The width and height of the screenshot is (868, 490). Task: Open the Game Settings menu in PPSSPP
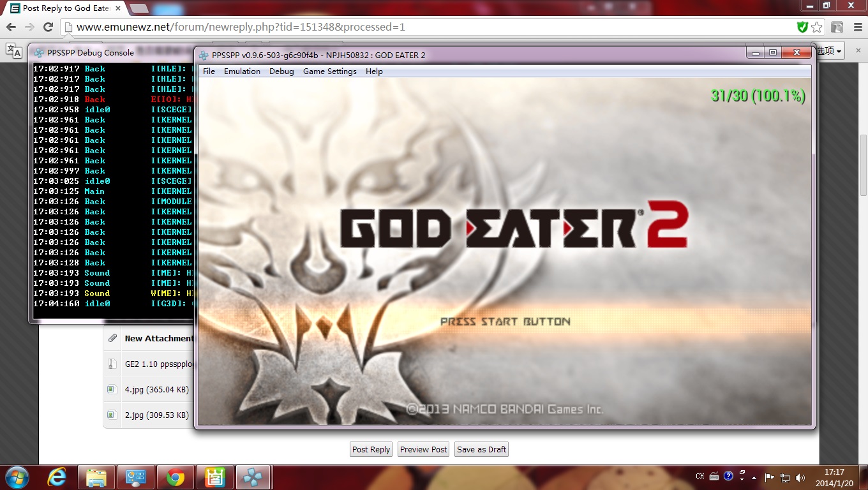pos(329,71)
